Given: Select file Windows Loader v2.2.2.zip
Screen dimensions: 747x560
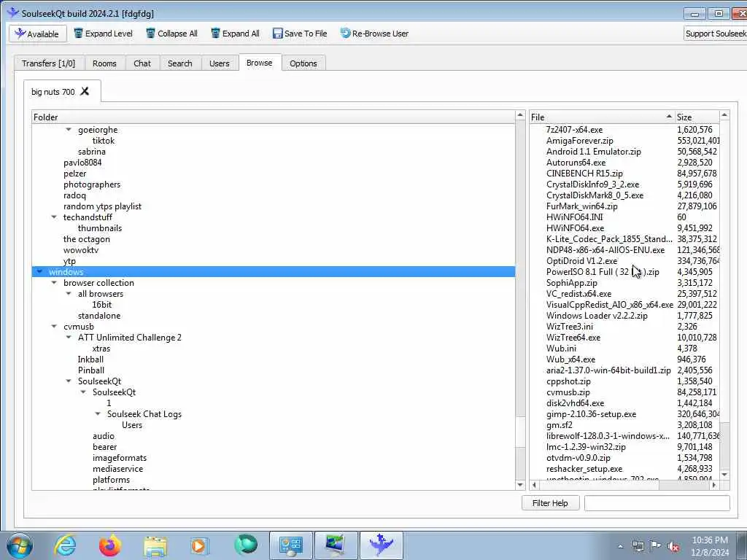Looking at the screenshot, I should 597,316.
